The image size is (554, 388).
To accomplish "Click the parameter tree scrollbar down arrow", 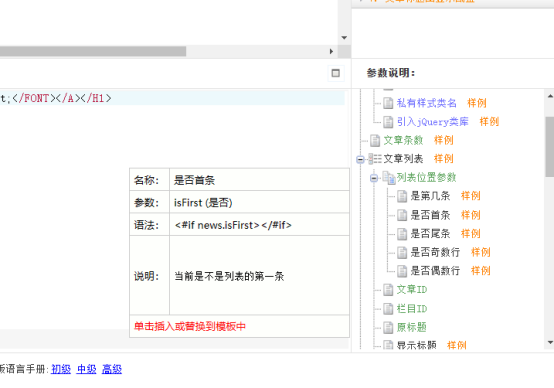I will click(x=550, y=342).
